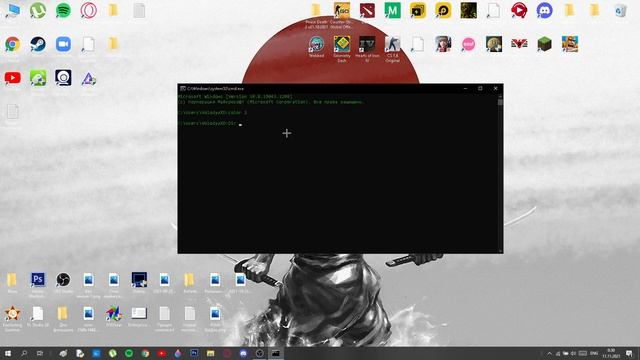Select the Minecraft grass block desktop shortcut

tap(544, 44)
